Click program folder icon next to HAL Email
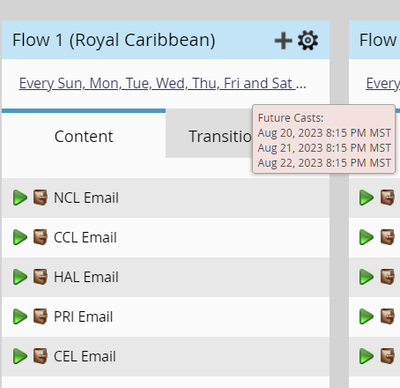This screenshot has height=388, width=400. point(40,277)
